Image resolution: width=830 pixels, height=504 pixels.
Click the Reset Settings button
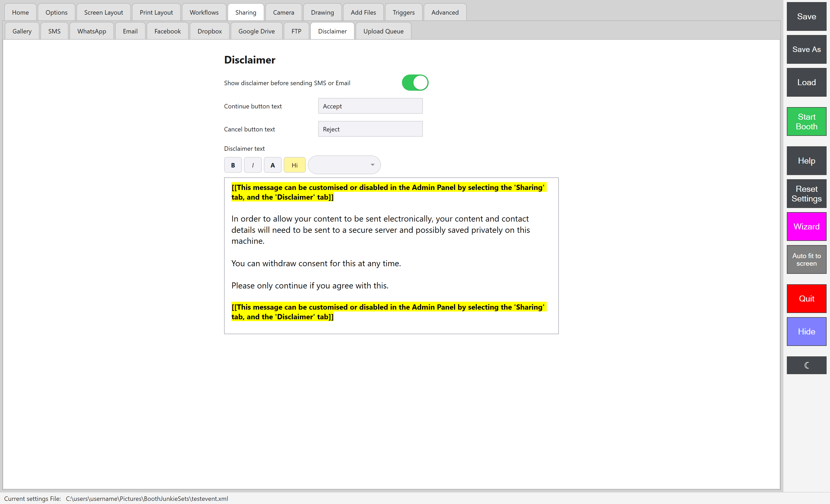806,194
